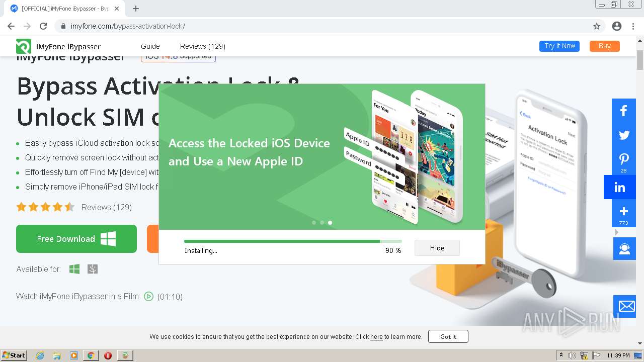
Task: Launch Internet Explorer from taskbar
Action: [x=40, y=355]
